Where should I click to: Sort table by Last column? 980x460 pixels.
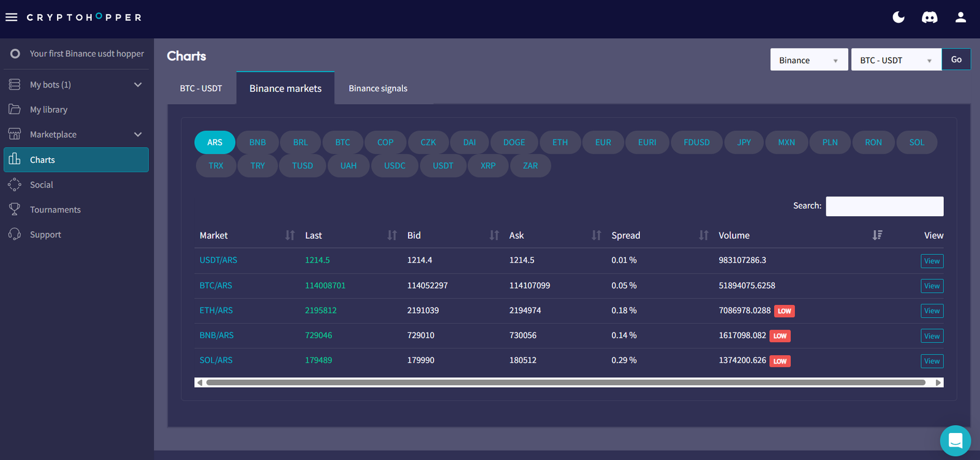pos(392,235)
